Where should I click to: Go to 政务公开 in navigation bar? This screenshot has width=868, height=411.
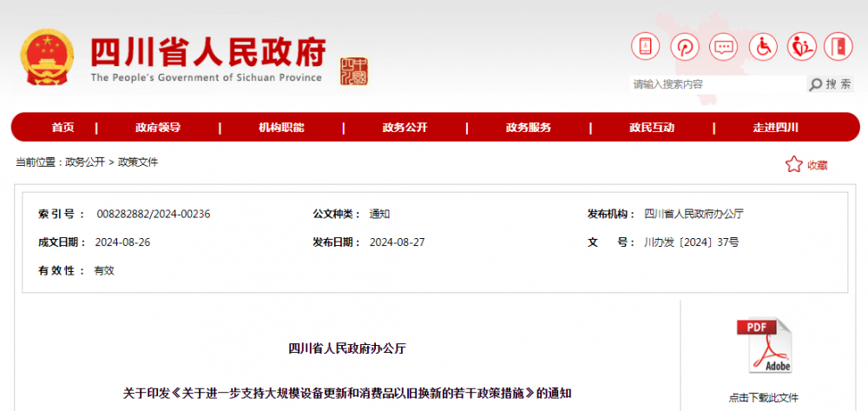click(x=404, y=128)
